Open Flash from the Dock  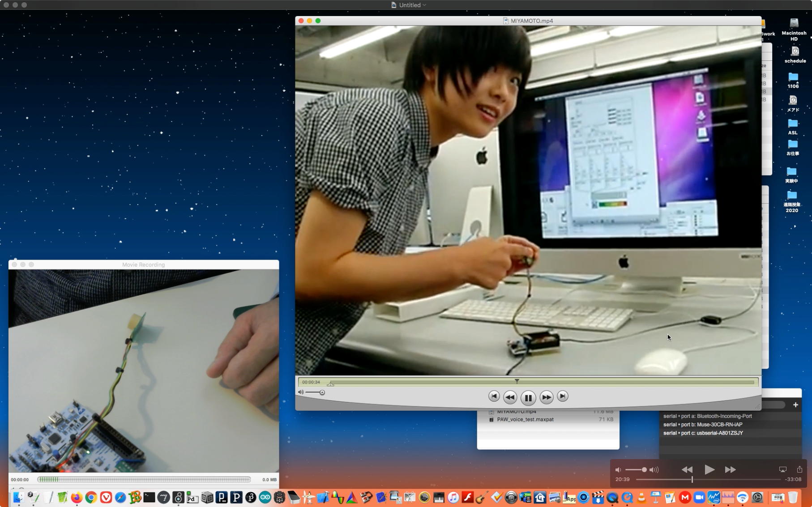[468, 497]
